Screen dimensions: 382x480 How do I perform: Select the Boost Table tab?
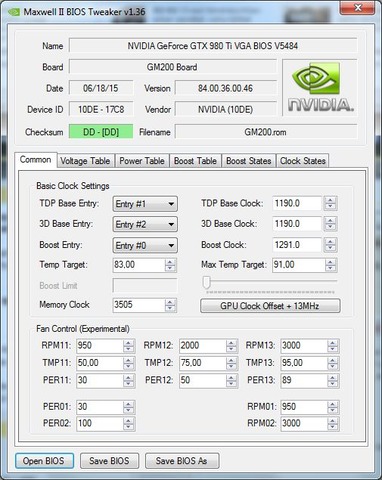(196, 161)
